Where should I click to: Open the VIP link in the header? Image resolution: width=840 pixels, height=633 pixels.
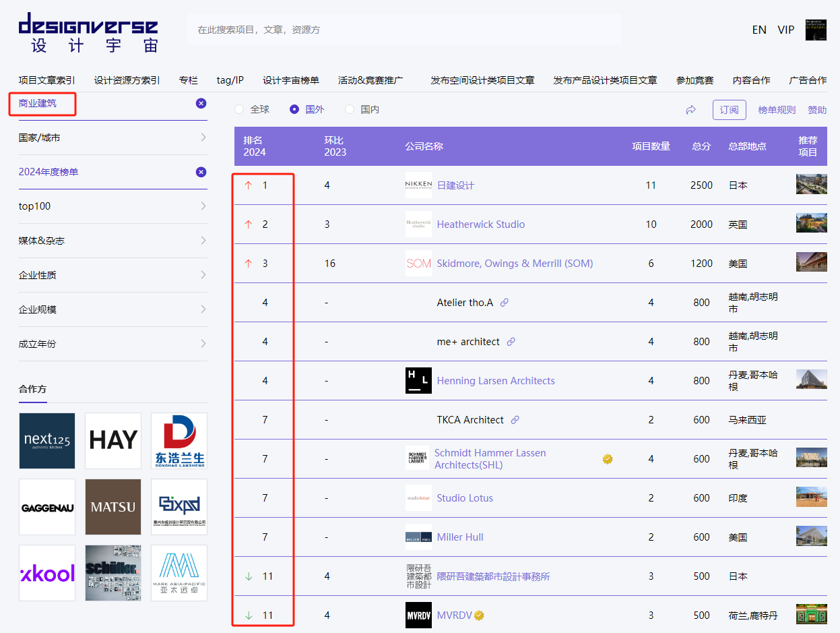coord(786,30)
